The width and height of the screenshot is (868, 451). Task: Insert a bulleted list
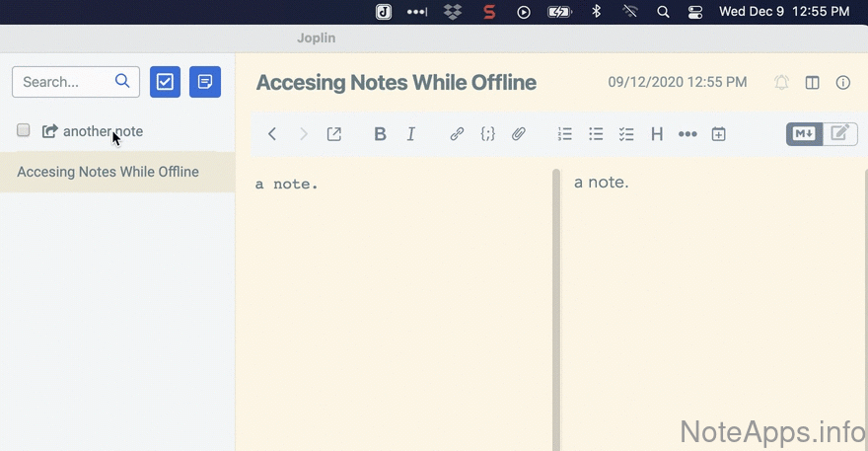(596, 134)
